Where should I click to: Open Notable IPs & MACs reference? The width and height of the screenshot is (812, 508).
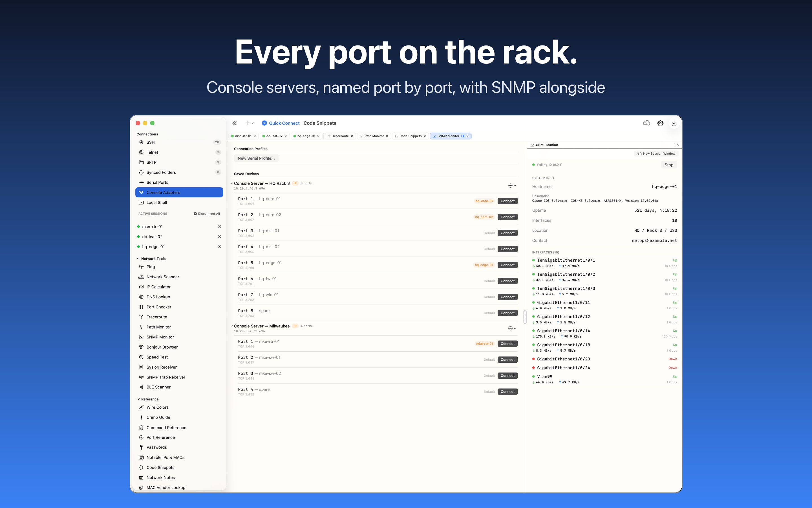pos(179,457)
